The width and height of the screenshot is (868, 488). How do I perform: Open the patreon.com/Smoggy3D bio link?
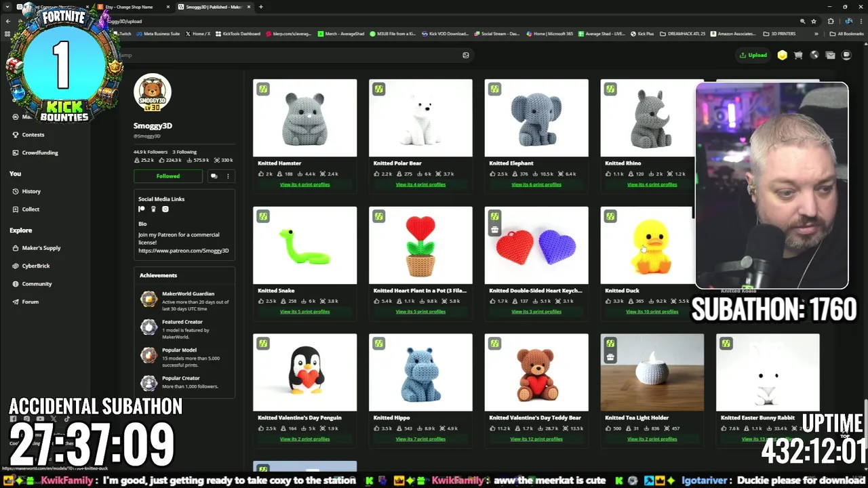(x=183, y=251)
